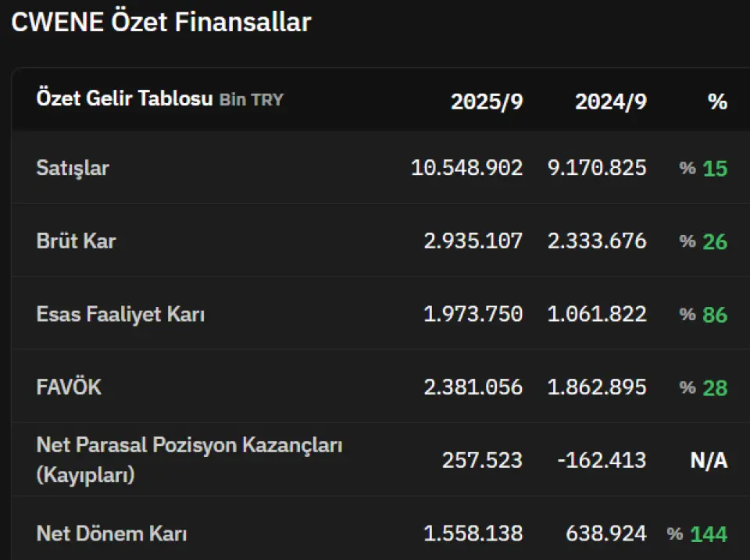Screen dimensions: 750x560
Task: Click the Satışlar 2025/9 value 10.548.902
Action: coord(466,168)
